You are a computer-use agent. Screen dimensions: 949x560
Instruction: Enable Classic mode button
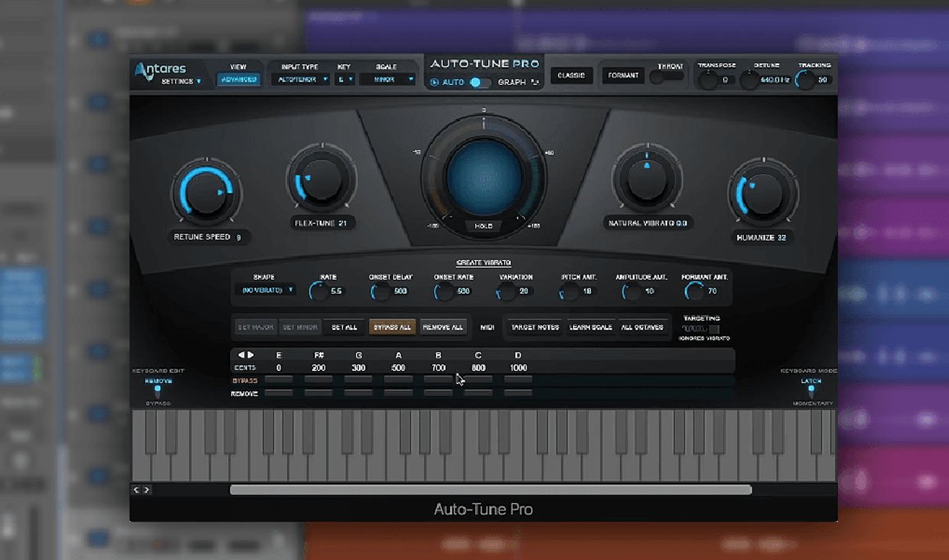pos(571,75)
